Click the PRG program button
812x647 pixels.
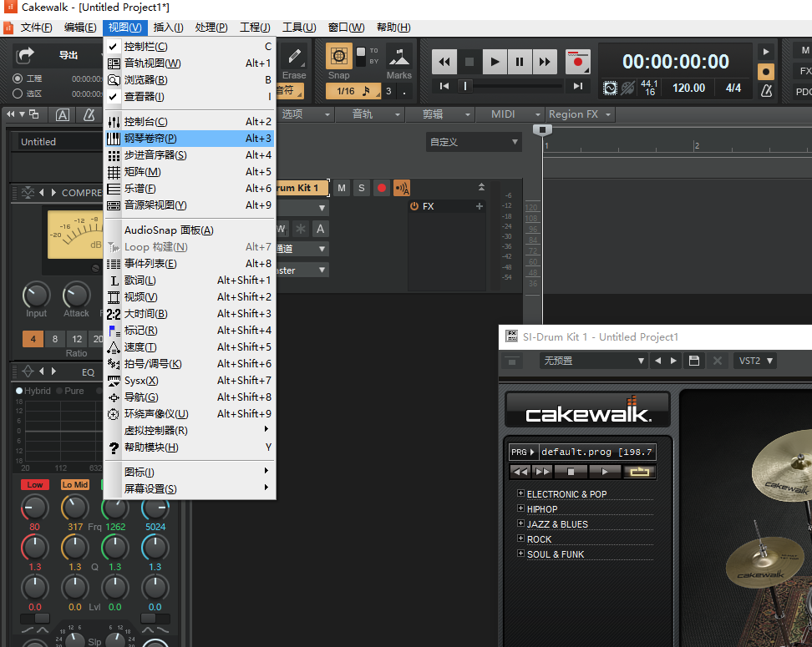tap(523, 452)
